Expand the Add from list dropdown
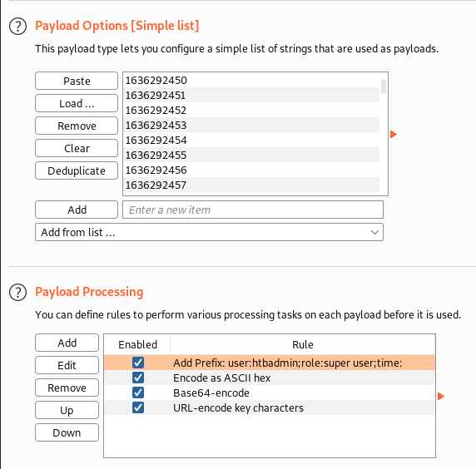 point(209,232)
